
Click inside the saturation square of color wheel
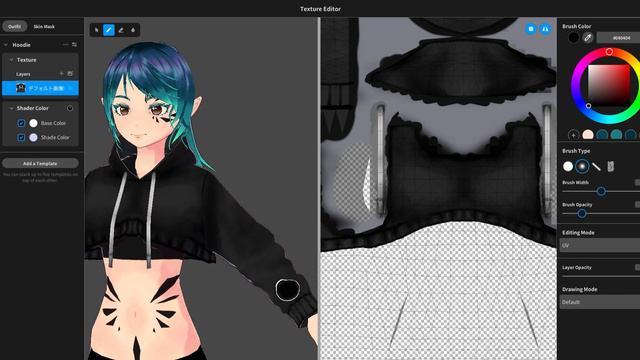pyautogui.click(x=609, y=85)
